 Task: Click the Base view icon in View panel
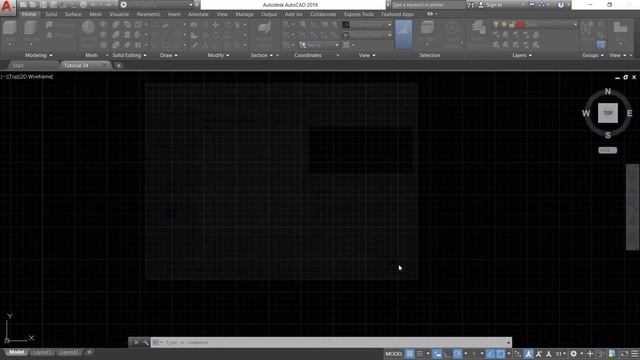point(620,28)
